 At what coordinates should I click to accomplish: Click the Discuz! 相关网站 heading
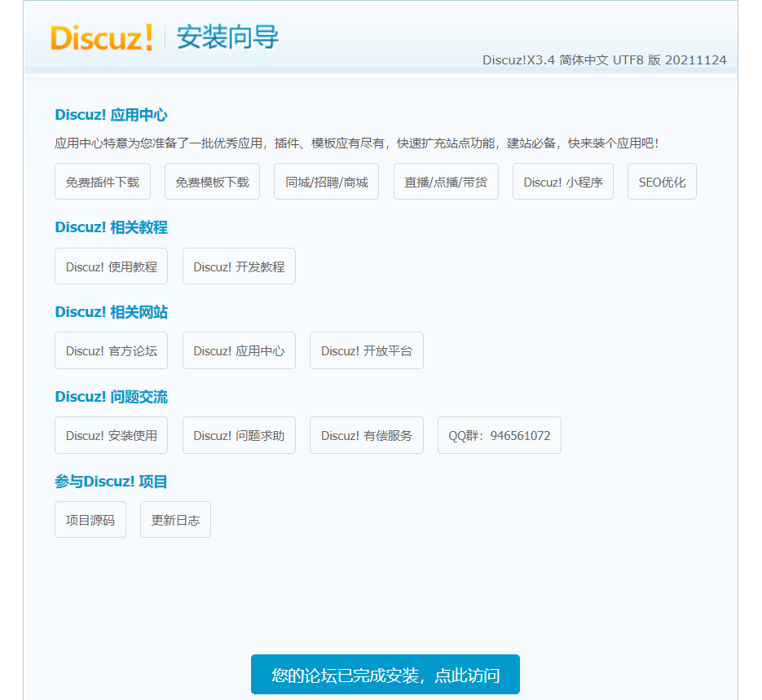pos(112,312)
